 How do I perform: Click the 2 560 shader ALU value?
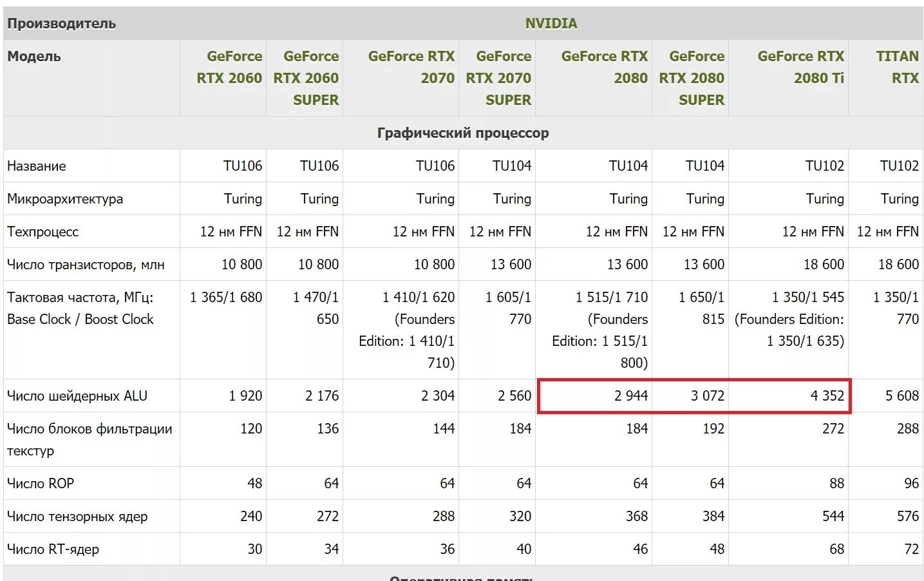pyautogui.click(x=514, y=396)
